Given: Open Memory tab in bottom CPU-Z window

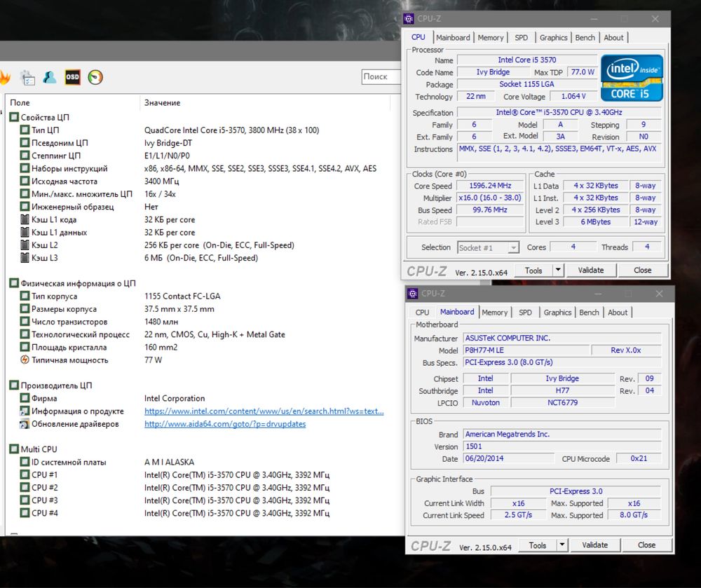Looking at the screenshot, I should pyautogui.click(x=494, y=313).
